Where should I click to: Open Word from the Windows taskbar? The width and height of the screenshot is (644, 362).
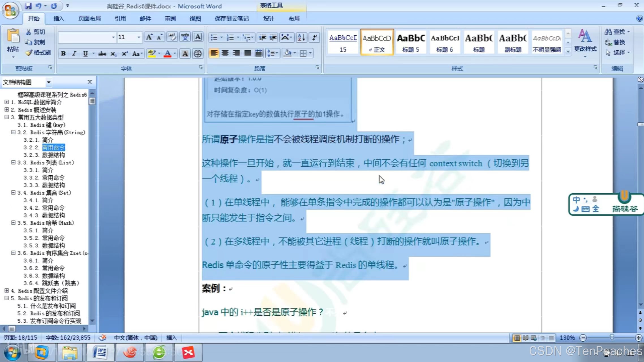point(100,352)
